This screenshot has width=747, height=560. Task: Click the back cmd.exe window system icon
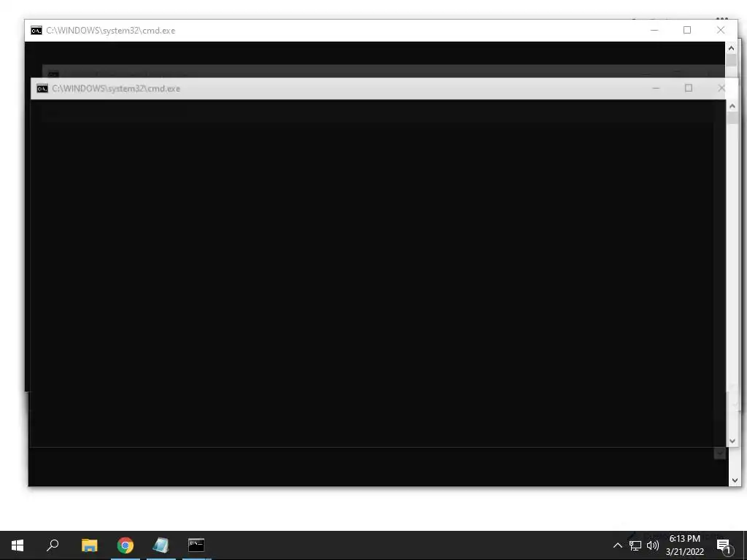[x=36, y=31]
